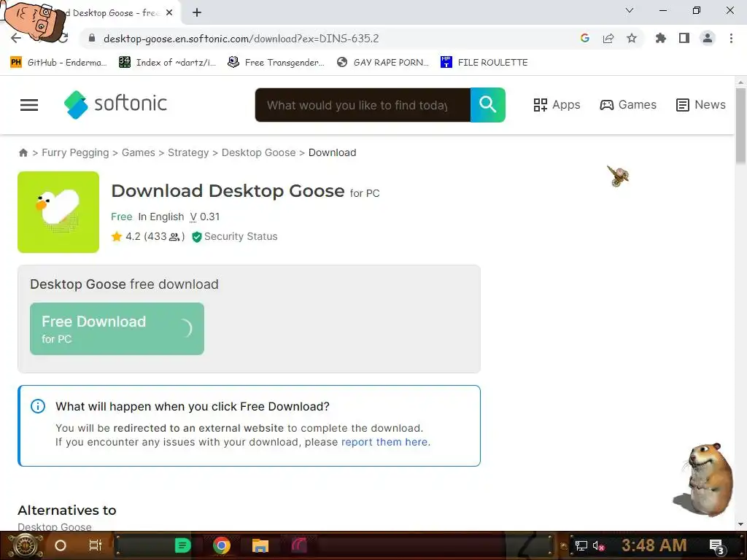Click the scrollbar down arrow
Image resolution: width=747 pixels, height=560 pixels.
(x=741, y=525)
